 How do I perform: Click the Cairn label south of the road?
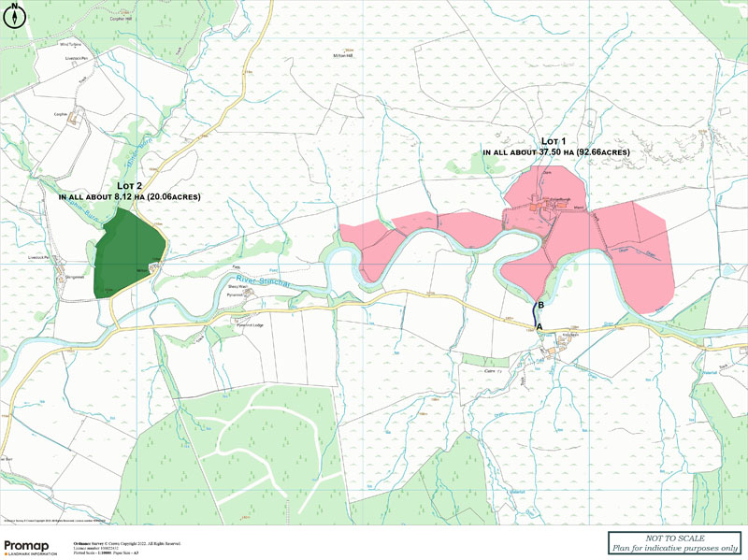point(491,371)
